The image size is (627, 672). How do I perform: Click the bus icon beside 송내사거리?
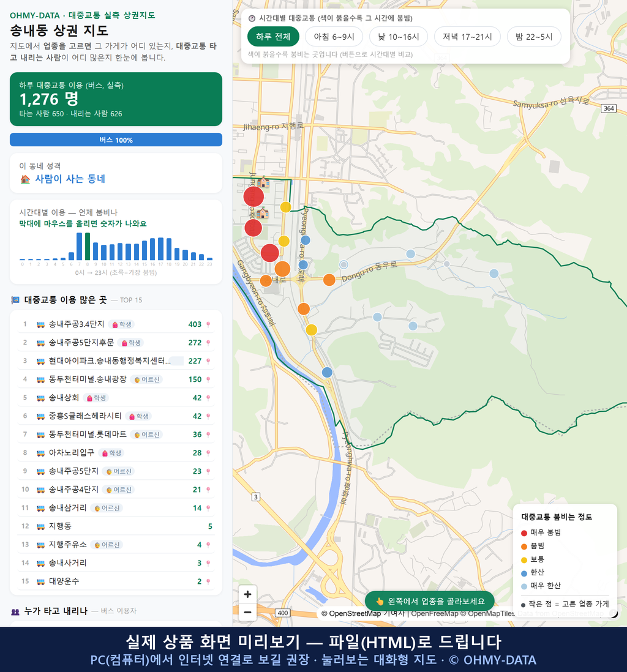[41, 563]
